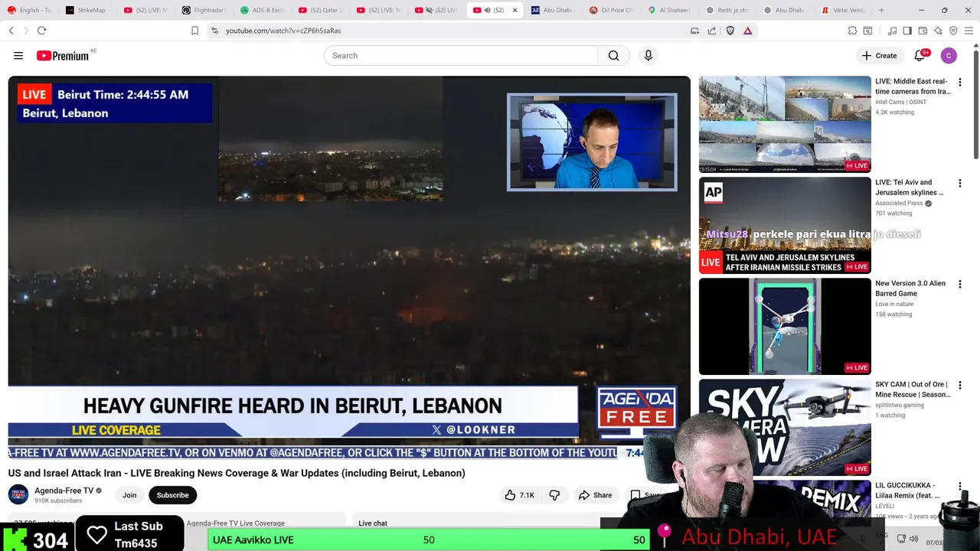This screenshot has width=980, height=551.
Task: Open more options for Intel Cams video
Action: 959,82
